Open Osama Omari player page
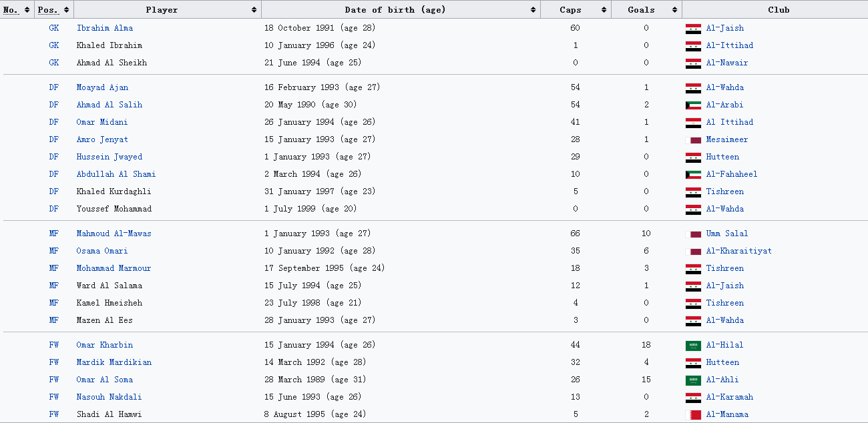This screenshot has height=423, width=868. (x=102, y=251)
